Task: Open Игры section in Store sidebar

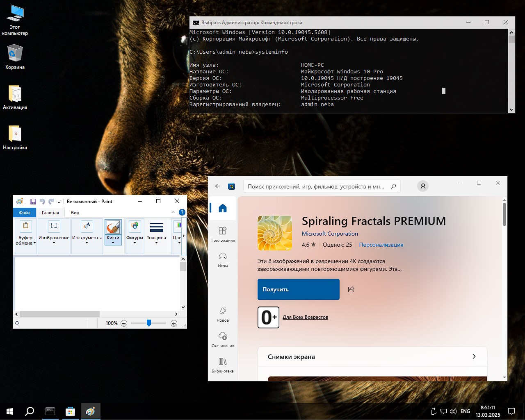Action: pos(223,260)
